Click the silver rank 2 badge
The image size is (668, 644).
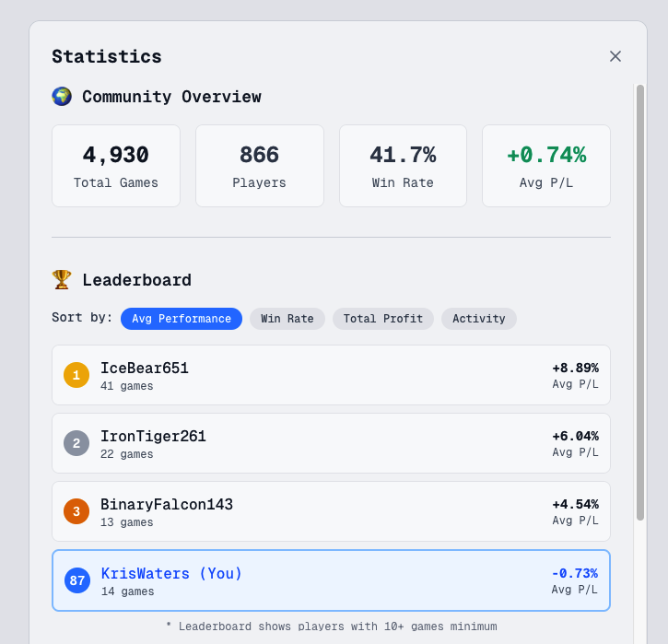tap(76, 443)
